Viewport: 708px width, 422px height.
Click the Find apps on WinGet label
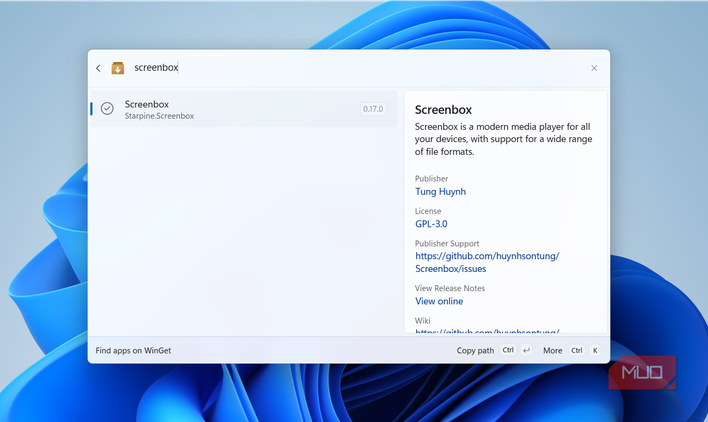coord(133,351)
